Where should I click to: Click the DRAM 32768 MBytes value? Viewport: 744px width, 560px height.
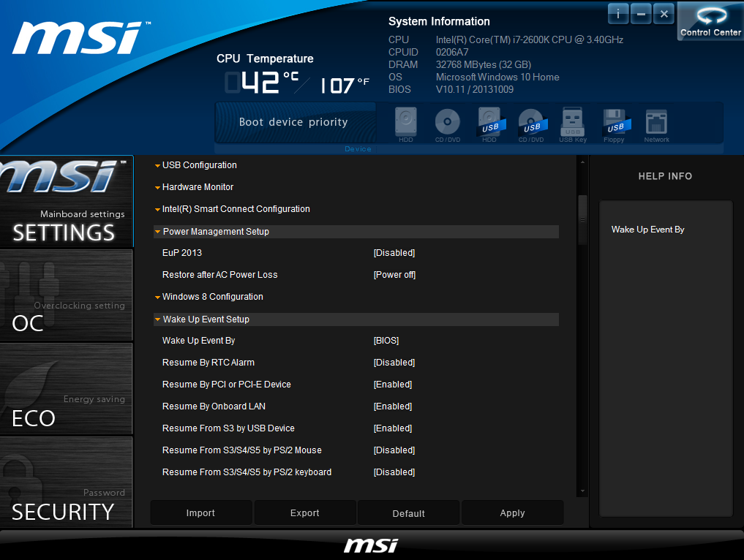(484, 64)
